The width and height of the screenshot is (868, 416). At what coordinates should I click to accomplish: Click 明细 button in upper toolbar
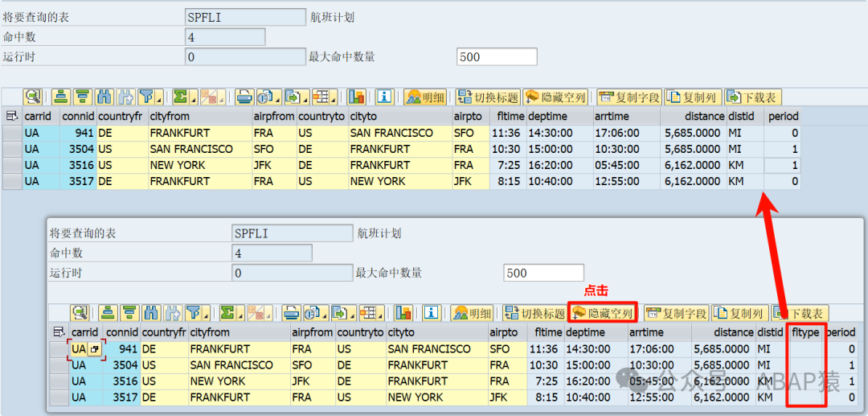[426, 97]
